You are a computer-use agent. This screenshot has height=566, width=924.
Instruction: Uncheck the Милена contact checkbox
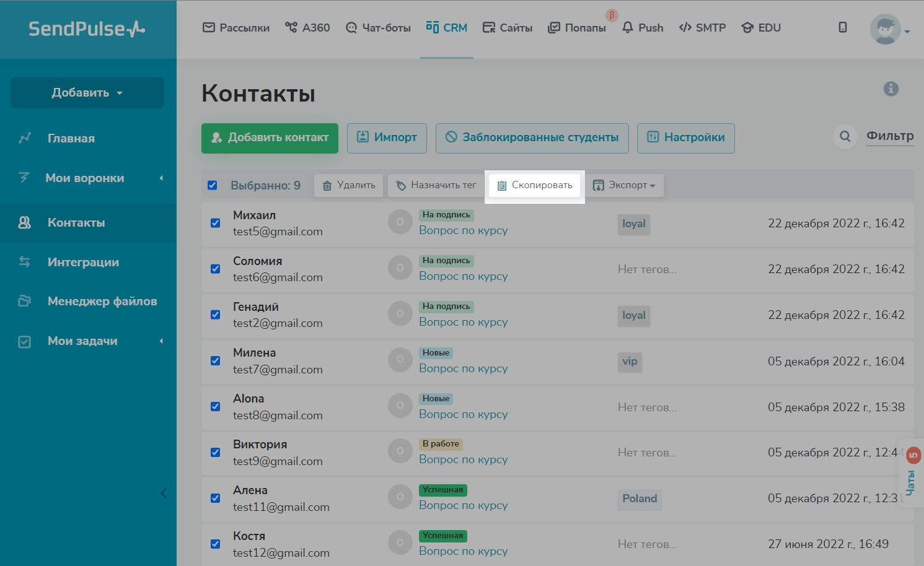point(215,360)
